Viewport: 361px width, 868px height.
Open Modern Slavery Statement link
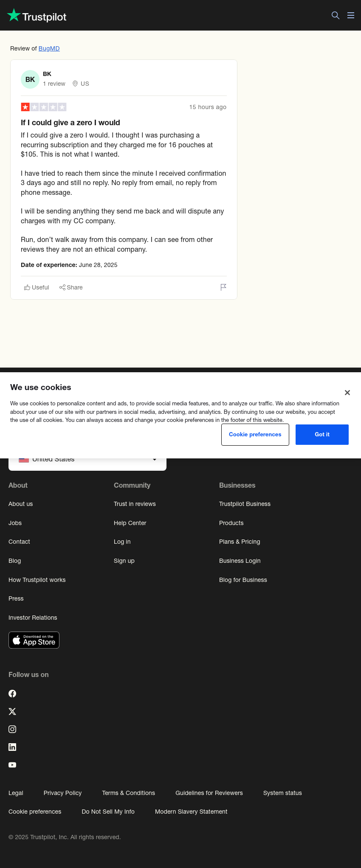(x=191, y=812)
